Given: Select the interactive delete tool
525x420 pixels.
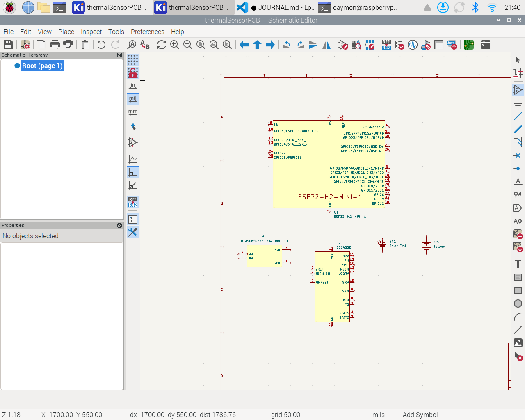Looking at the screenshot, I should pos(518,356).
